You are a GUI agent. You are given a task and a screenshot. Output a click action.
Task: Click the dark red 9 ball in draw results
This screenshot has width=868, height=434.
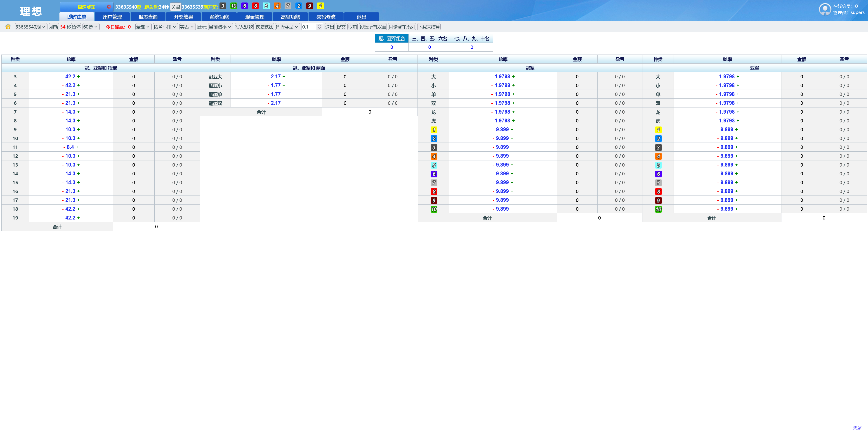[x=310, y=6]
